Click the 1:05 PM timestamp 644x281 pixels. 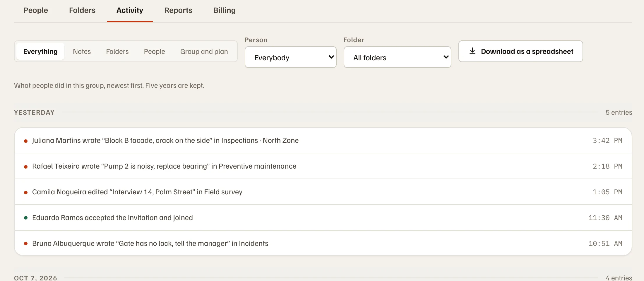point(607,192)
